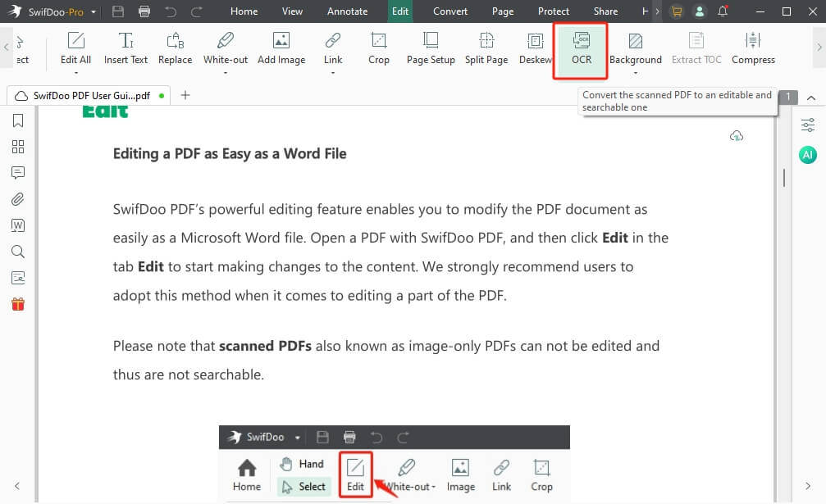Check notifications with the bell icon
This screenshot has height=504, width=826.
point(723,11)
